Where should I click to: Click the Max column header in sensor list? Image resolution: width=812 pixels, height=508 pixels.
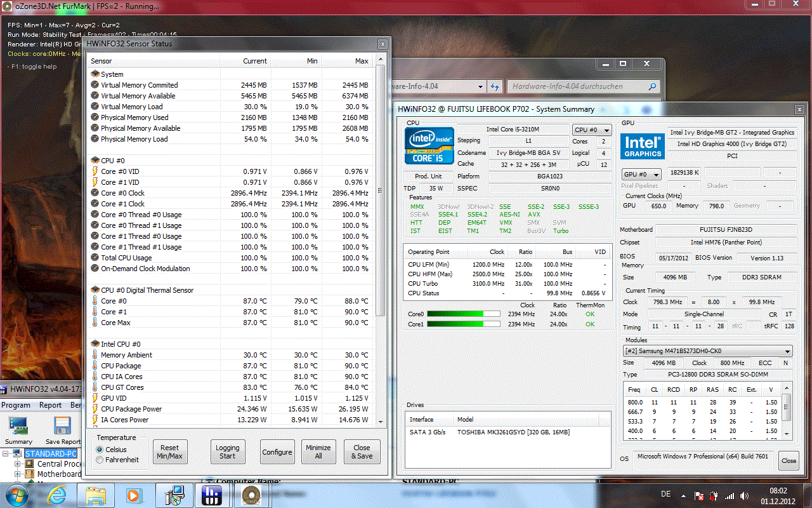(346, 61)
